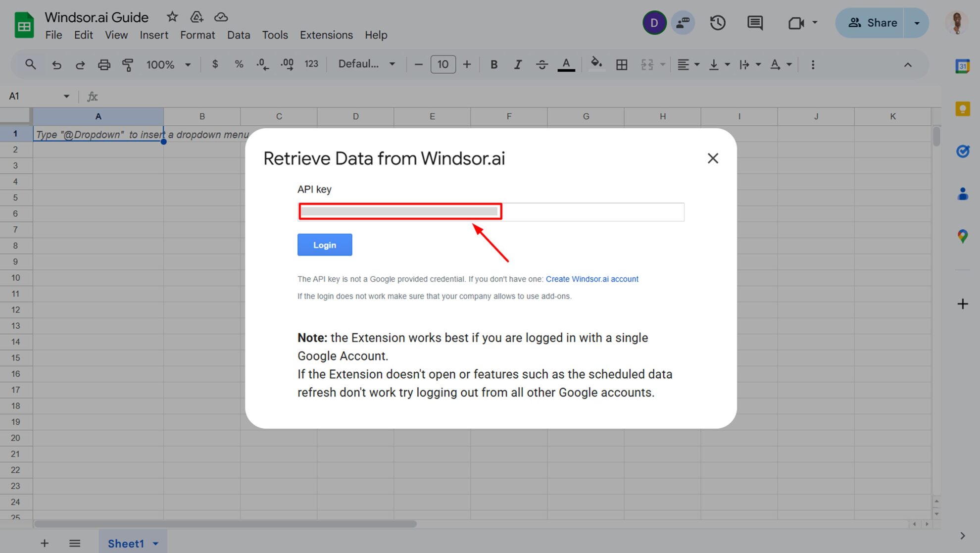
Task: Expand merge cells options arrow
Action: 663,64
